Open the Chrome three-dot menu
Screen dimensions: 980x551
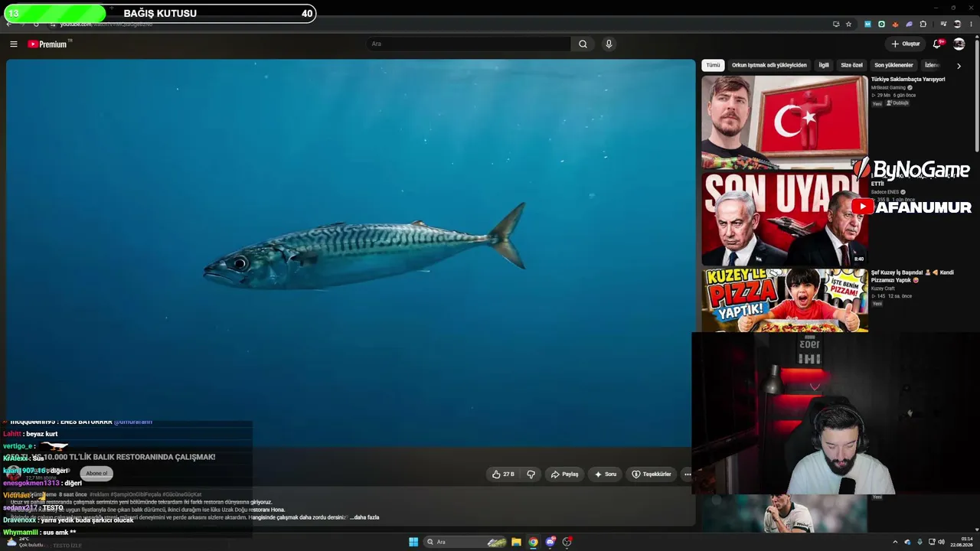click(971, 24)
